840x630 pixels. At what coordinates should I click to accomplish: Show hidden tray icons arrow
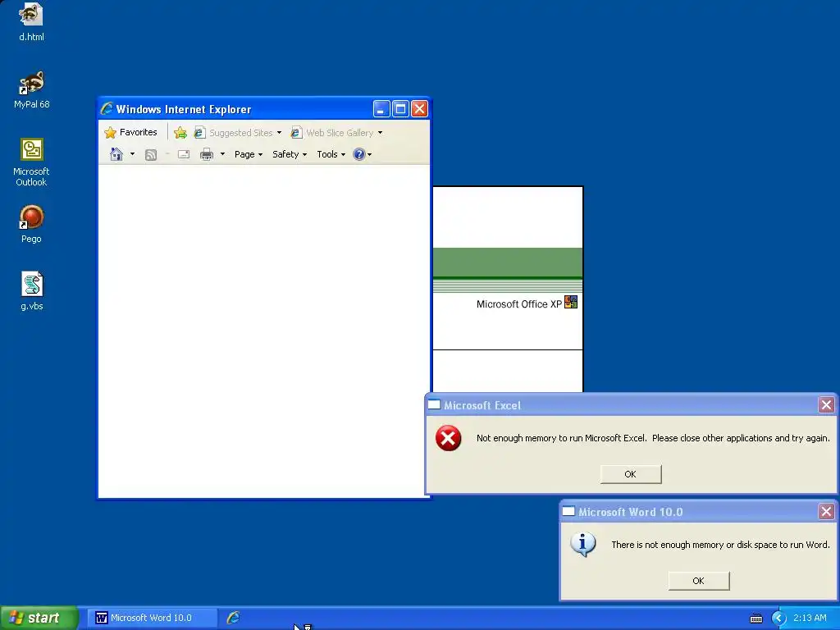tap(778, 619)
